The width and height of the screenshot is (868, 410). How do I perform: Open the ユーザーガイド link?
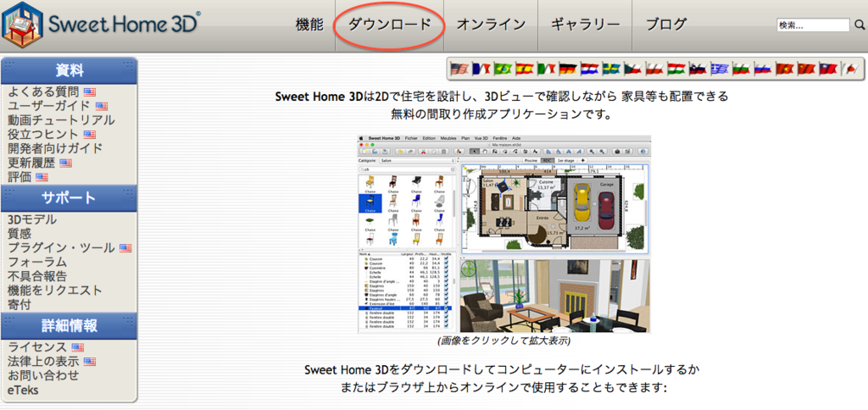click(48, 106)
